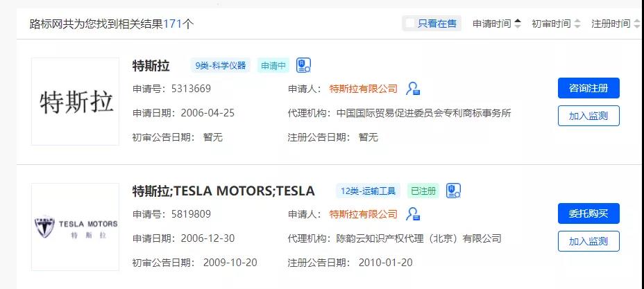Image resolution: width=644 pixels, height=289 pixels.
Task: Click the 咨询注册 button
Action: [588, 88]
